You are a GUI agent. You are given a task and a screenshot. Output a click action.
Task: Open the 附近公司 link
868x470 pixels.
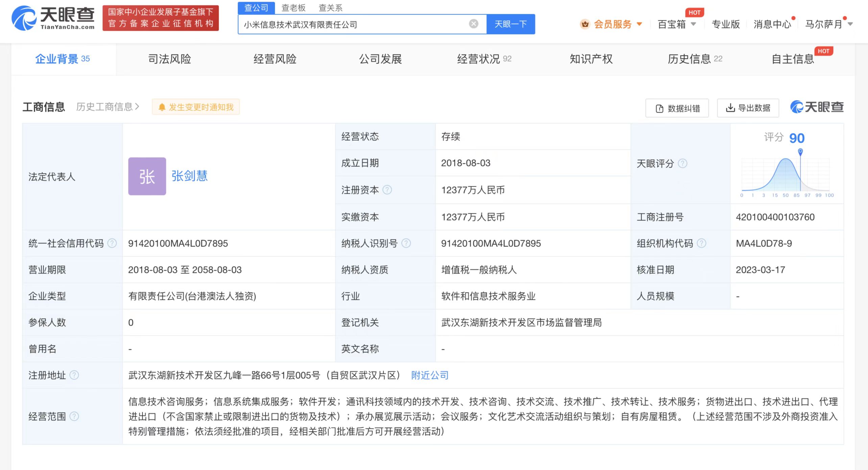pos(430,375)
